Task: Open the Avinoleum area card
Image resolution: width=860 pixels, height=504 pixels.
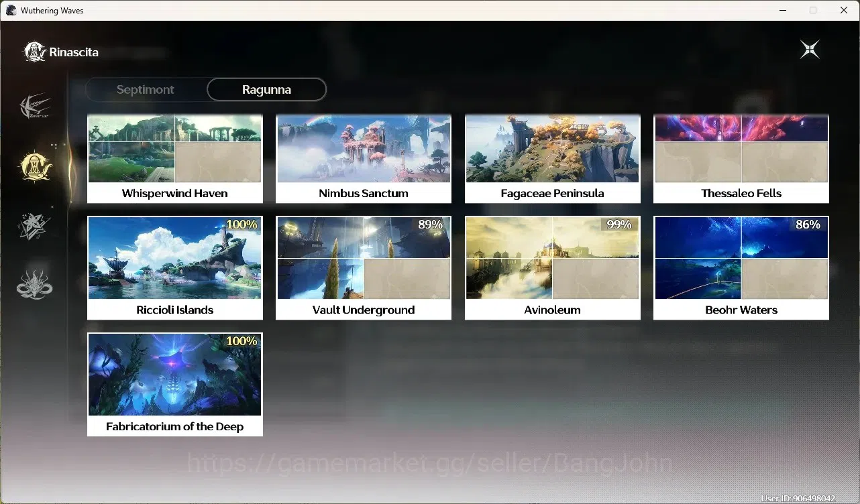Action: point(553,268)
